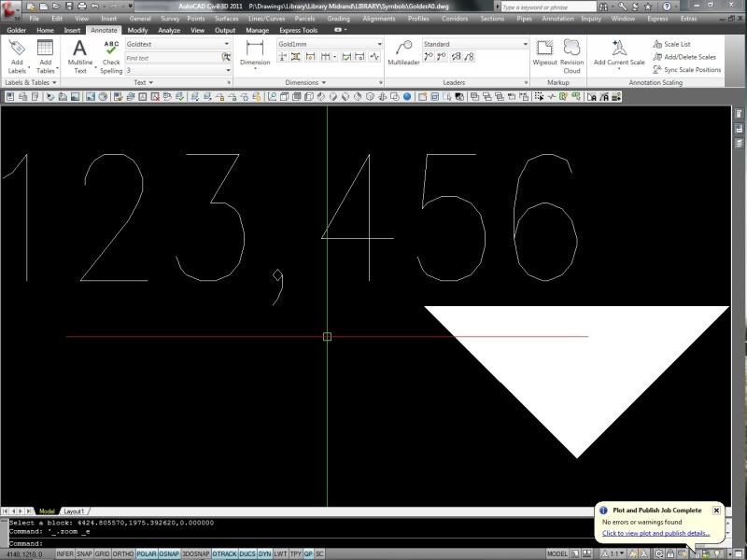Viewport: 747px width, 560px height.
Task: Click the blue sphere icon in toolbar
Action: pos(407,97)
